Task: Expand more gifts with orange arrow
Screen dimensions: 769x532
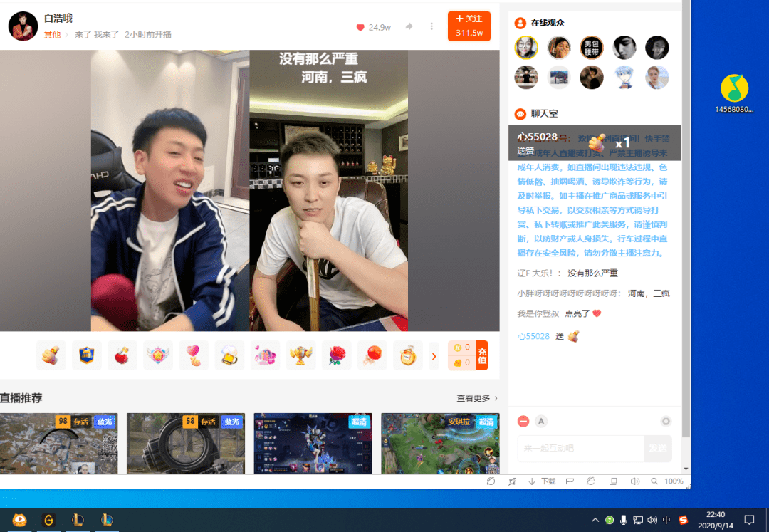Action: (x=434, y=355)
